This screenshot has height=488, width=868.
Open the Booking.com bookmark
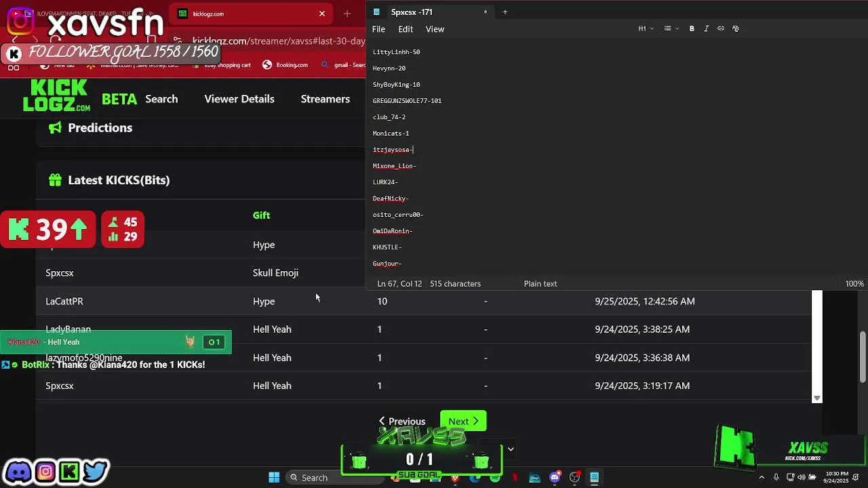[x=285, y=65]
